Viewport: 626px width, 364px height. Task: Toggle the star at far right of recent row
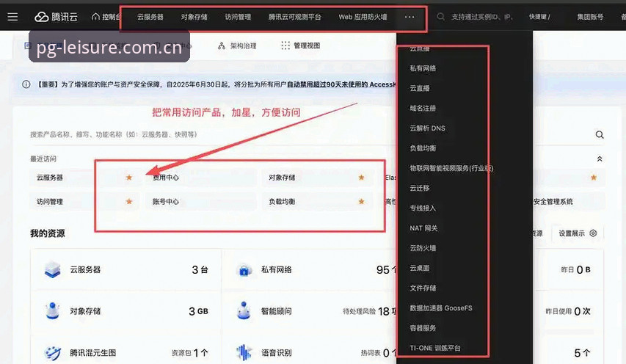tap(594, 177)
